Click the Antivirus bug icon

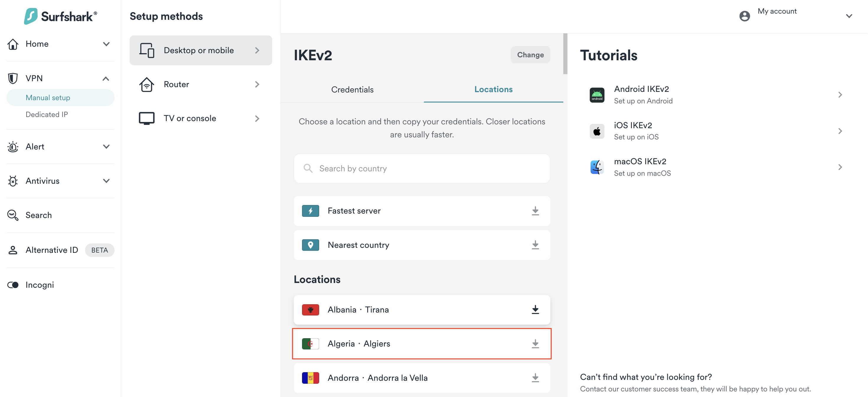[x=13, y=181]
